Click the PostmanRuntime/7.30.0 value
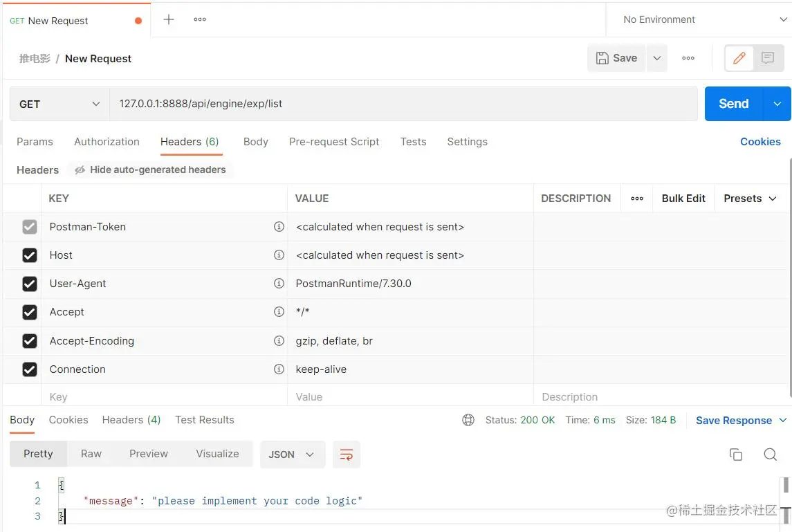The width and height of the screenshot is (792, 532). coord(353,284)
